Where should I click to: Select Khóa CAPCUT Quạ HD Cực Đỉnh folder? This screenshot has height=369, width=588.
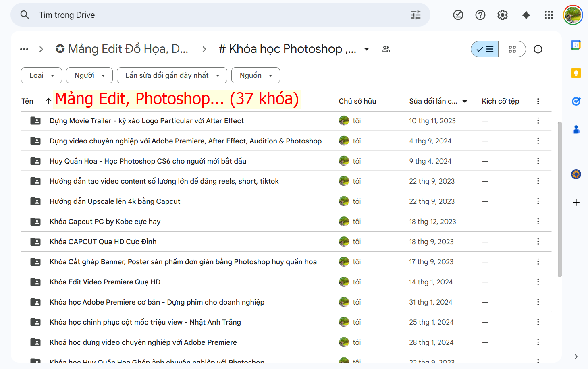pos(103,242)
